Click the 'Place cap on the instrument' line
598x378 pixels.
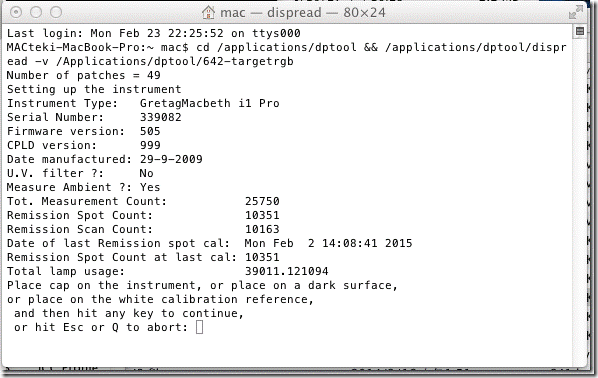(x=202, y=285)
